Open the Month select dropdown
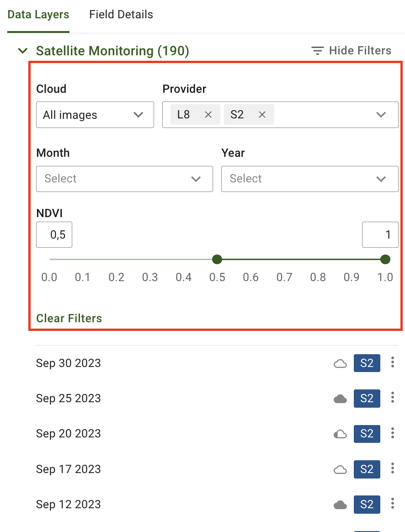 124,179
